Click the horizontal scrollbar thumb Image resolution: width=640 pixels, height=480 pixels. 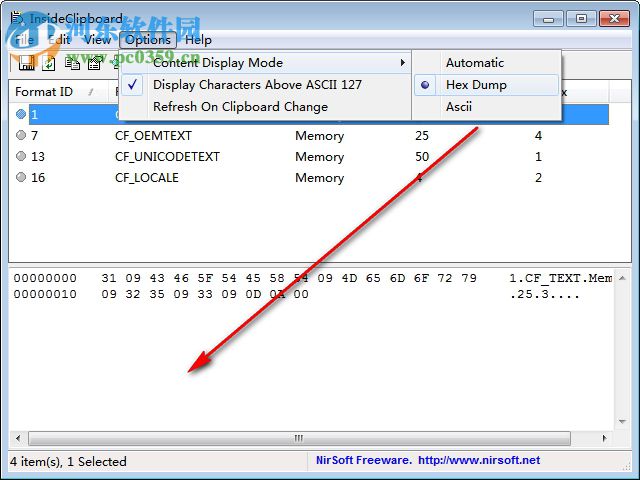pos(299,438)
